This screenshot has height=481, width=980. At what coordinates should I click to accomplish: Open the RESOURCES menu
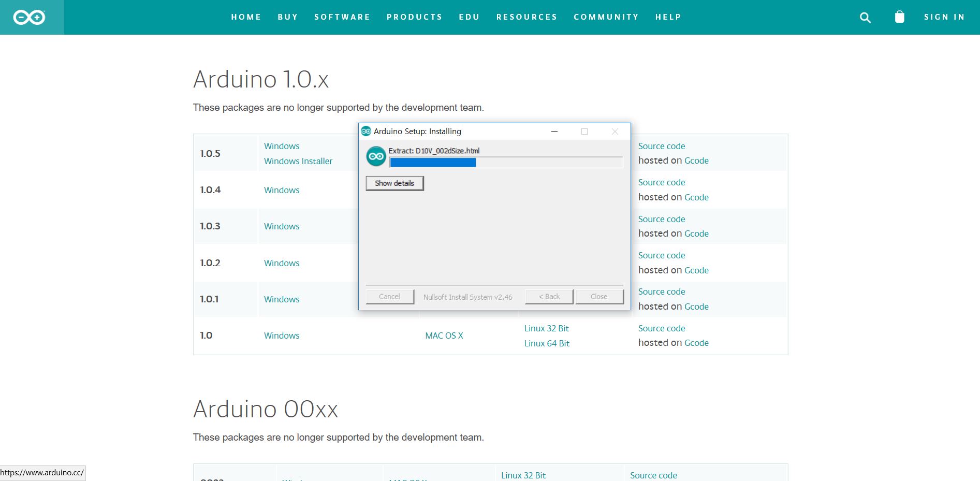[x=527, y=17]
